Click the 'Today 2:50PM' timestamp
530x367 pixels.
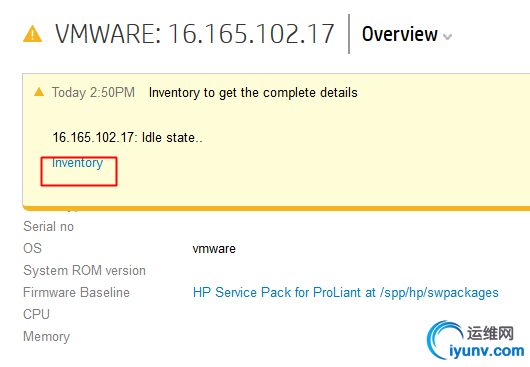[x=93, y=93]
